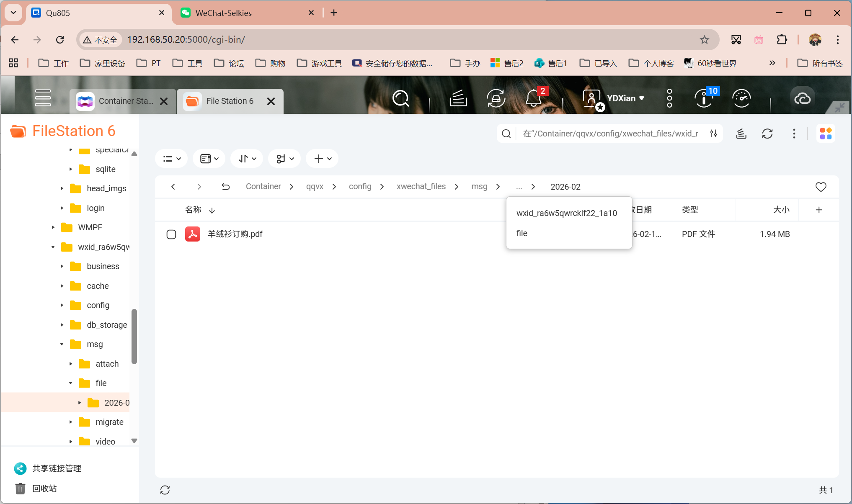Click the colorful grid icon in File Station
This screenshot has width=852, height=504.
click(826, 133)
